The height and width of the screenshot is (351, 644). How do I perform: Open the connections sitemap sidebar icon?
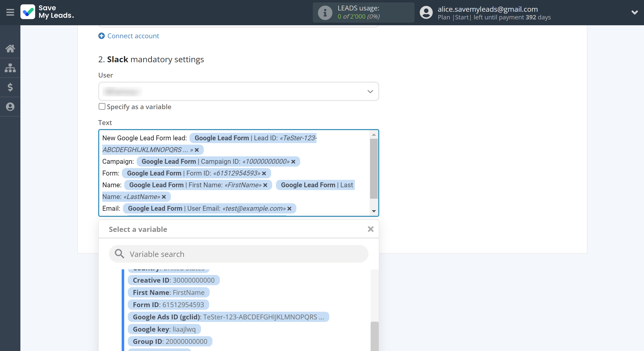click(x=10, y=68)
